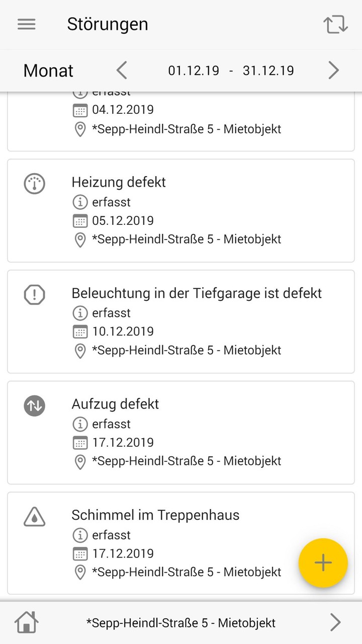This screenshot has width=362, height=644.
Task: Open Beleuchtung in der Tiefgarage ist defekt
Action: click(197, 293)
